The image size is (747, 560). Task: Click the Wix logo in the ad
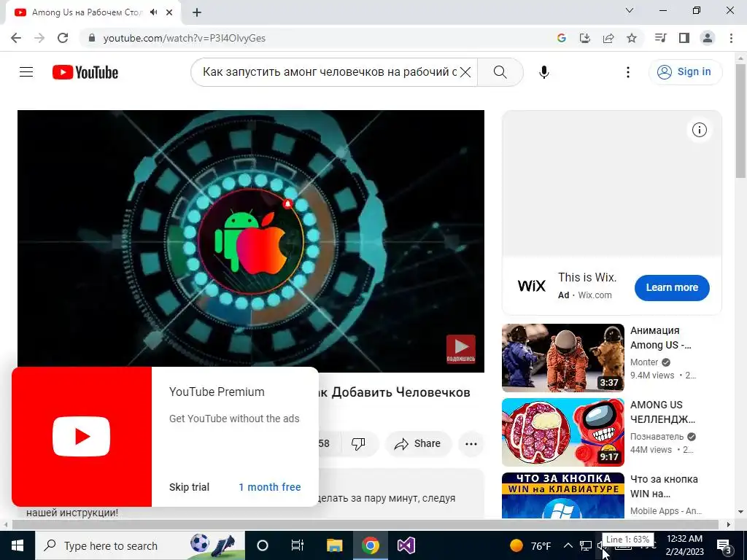pos(532,286)
